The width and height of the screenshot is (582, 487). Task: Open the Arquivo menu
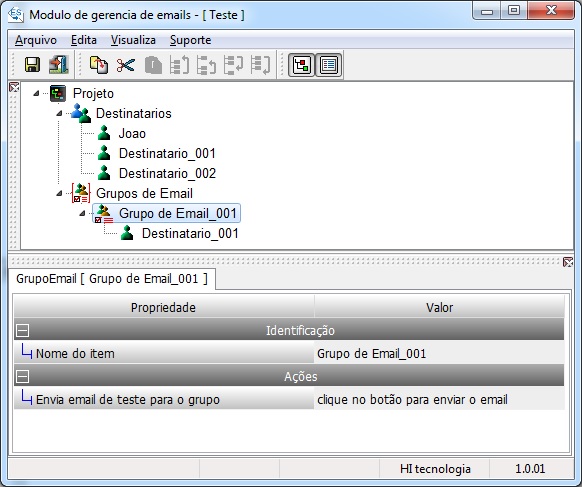36,40
